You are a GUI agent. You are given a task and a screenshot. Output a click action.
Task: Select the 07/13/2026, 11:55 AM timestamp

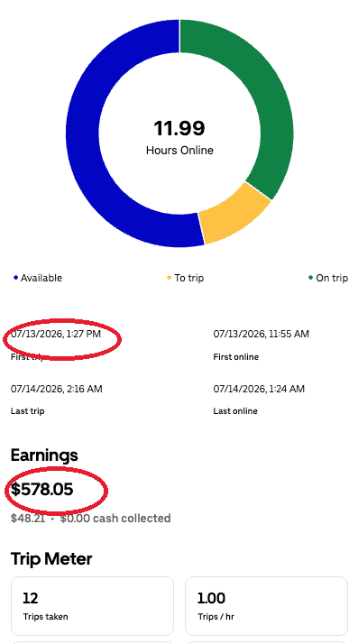[262, 334]
